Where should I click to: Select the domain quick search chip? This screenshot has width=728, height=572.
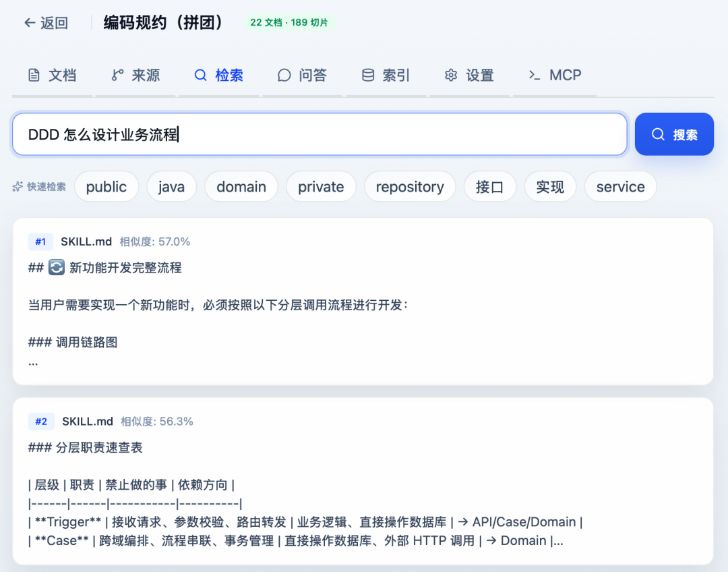pyautogui.click(x=241, y=187)
